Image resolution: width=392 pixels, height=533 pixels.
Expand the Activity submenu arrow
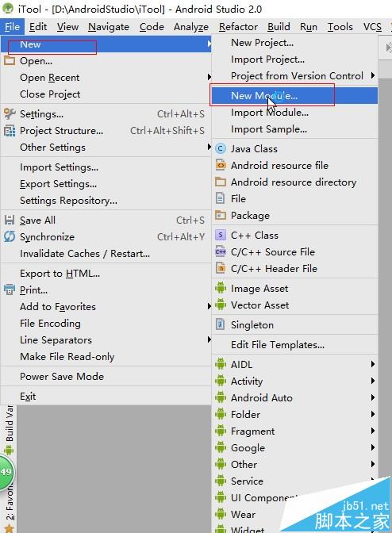coord(373,381)
